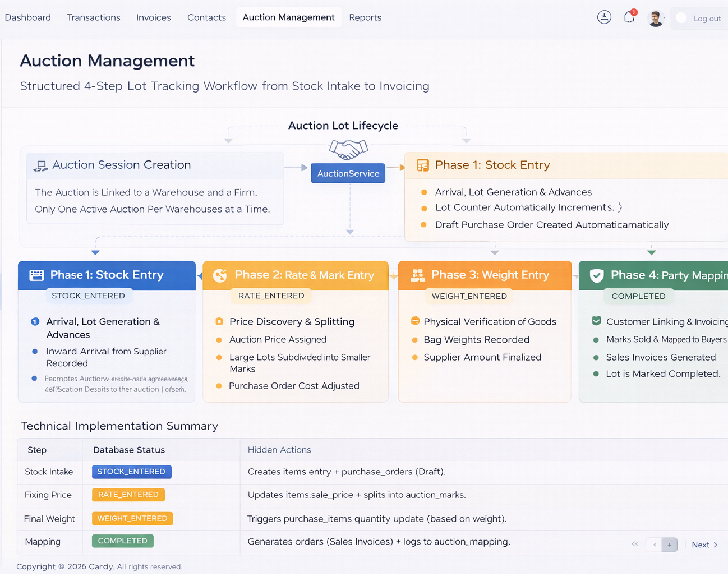
Task: Click the Next pagination link
Action: (x=701, y=544)
